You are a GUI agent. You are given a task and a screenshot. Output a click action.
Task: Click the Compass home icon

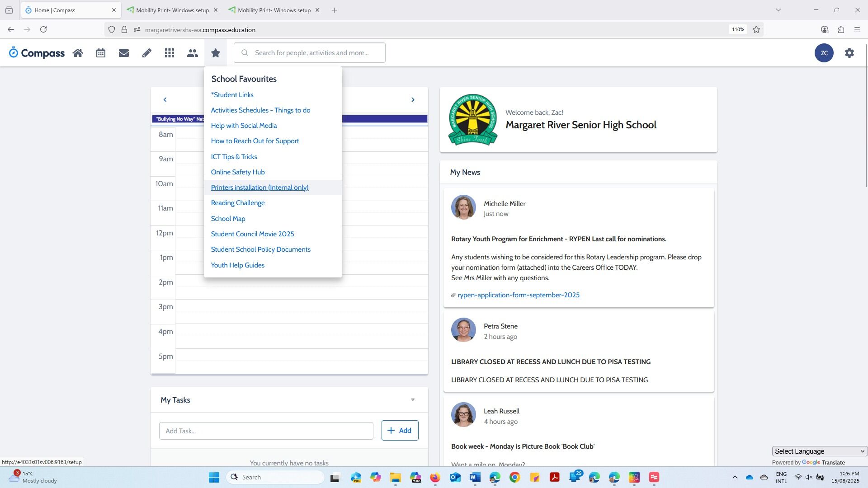point(78,53)
